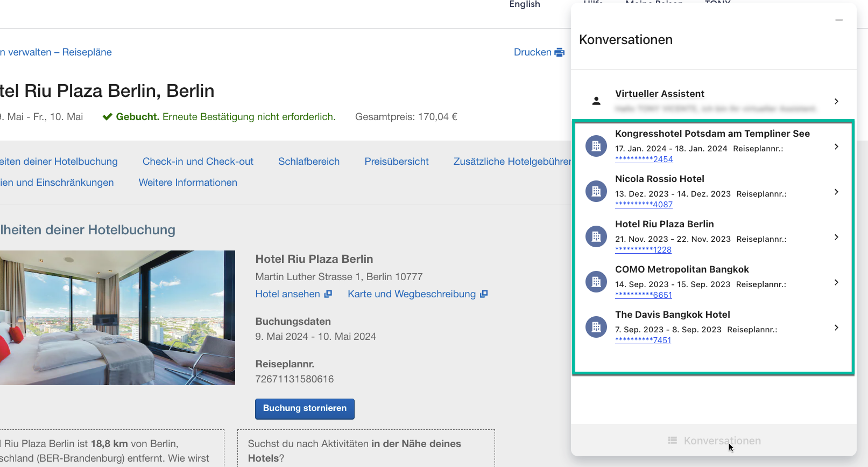Go to verwalten – Reisepläne breadcrumb
868x467 pixels.
coord(56,52)
